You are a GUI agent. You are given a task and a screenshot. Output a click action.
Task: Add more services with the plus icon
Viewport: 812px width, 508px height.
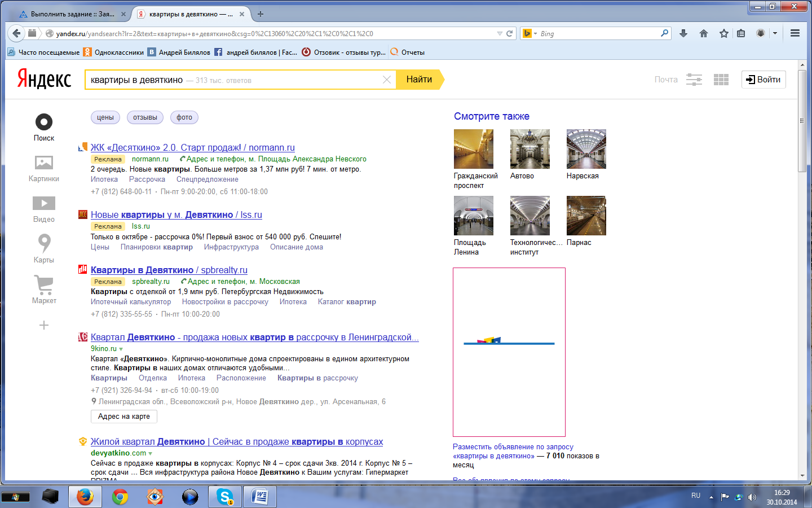[44, 325]
